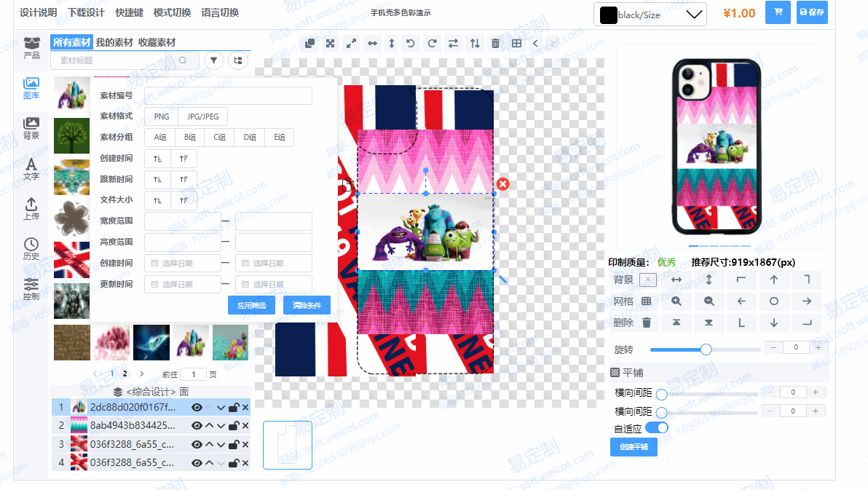
Task: Click the 旋转 rotation slider handle
Action: [706, 349]
